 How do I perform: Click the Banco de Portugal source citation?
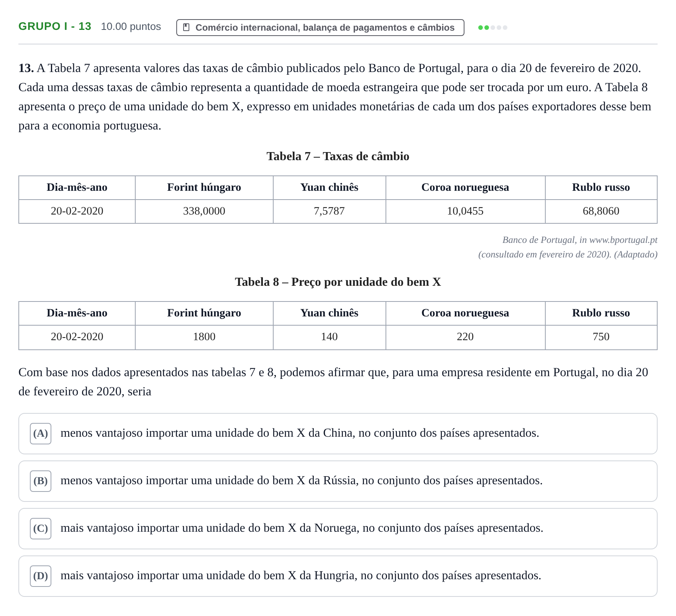(580, 240)
